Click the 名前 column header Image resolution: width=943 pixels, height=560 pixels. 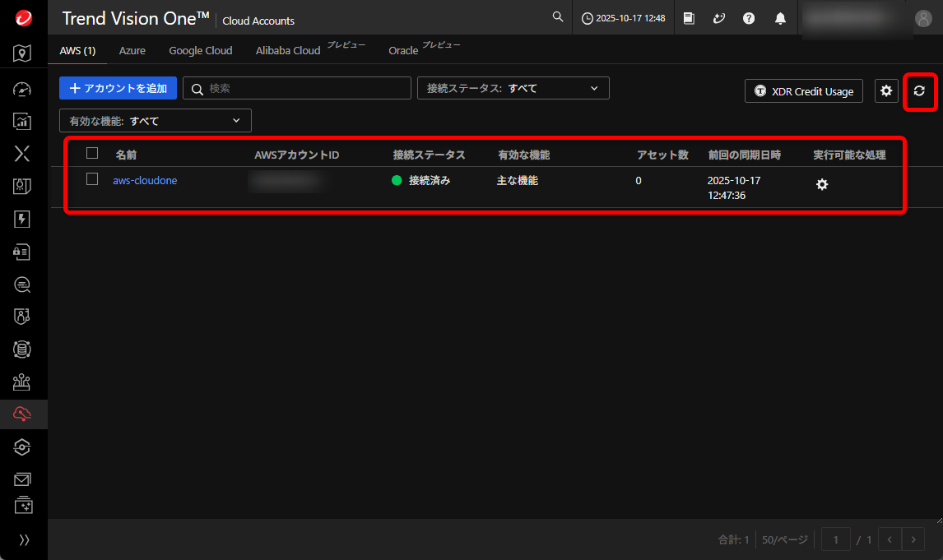[x=126, y=155]
